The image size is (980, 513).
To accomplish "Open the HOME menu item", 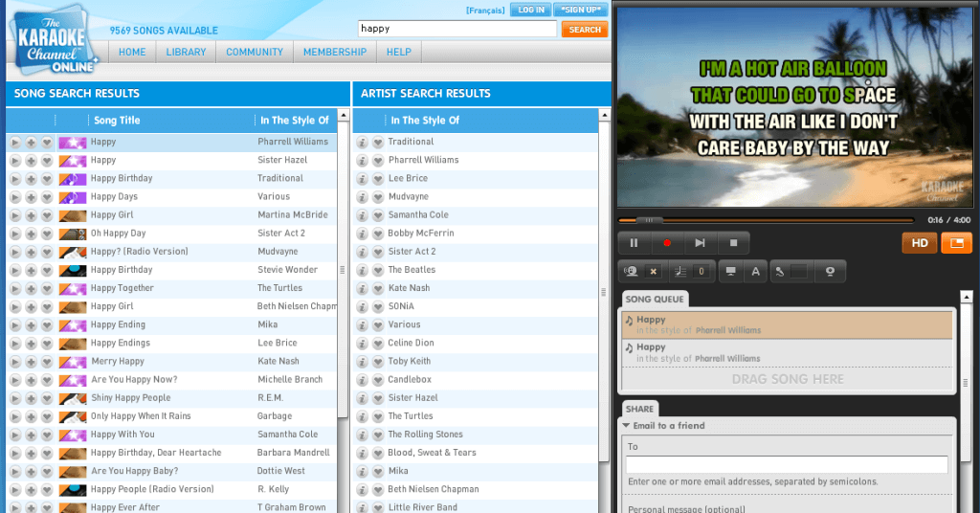I will point(132,52).
